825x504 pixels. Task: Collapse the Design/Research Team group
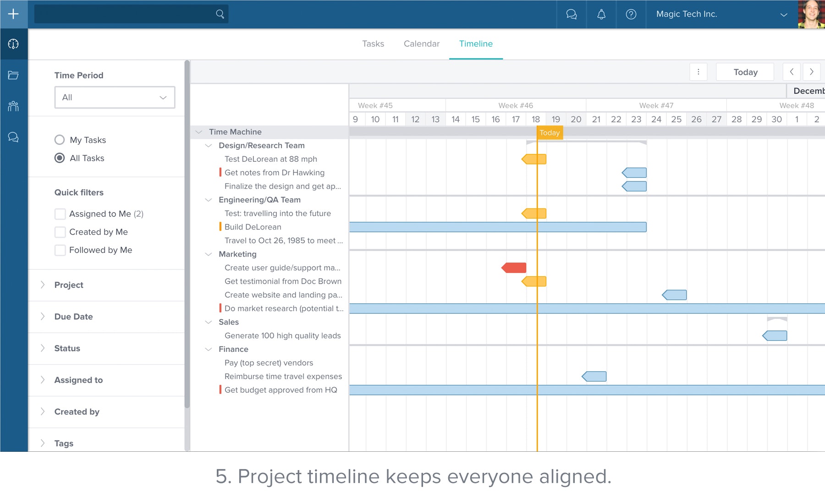209,146
